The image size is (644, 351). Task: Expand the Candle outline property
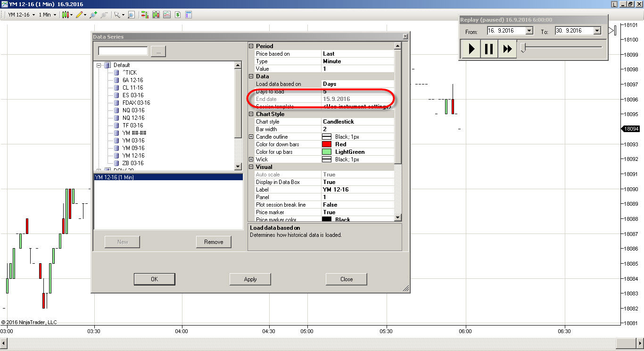coord(251,137)
